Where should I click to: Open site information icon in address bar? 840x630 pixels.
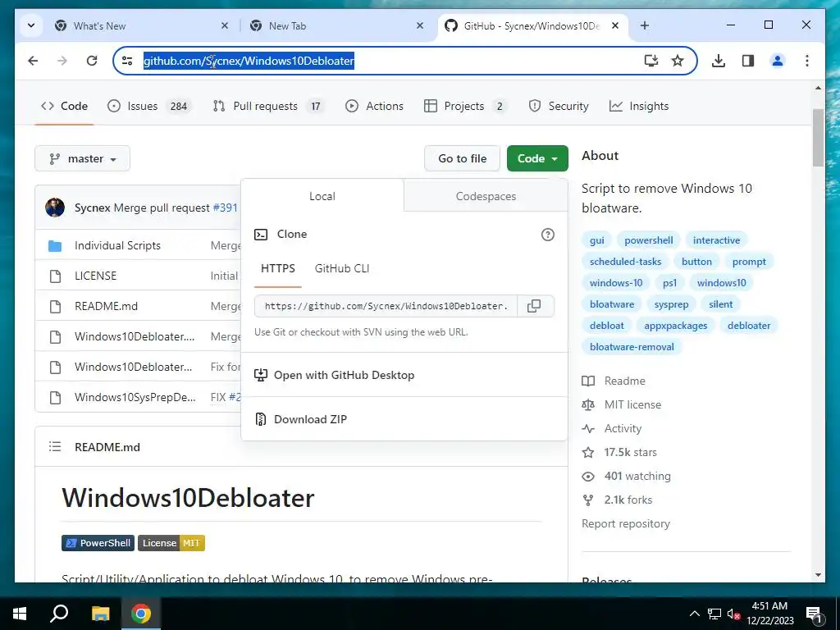(x=127, y=61)
